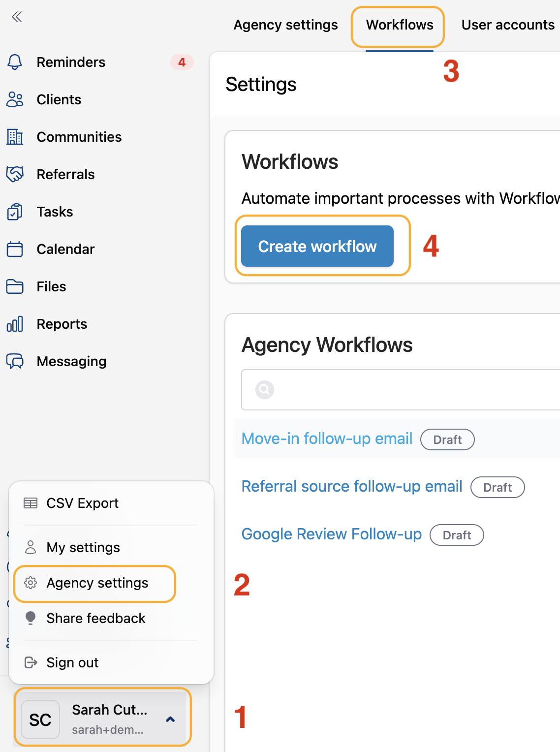Click the Files folder icon
The width and height of the screenshot is (560, 752).
pos(15,286)
